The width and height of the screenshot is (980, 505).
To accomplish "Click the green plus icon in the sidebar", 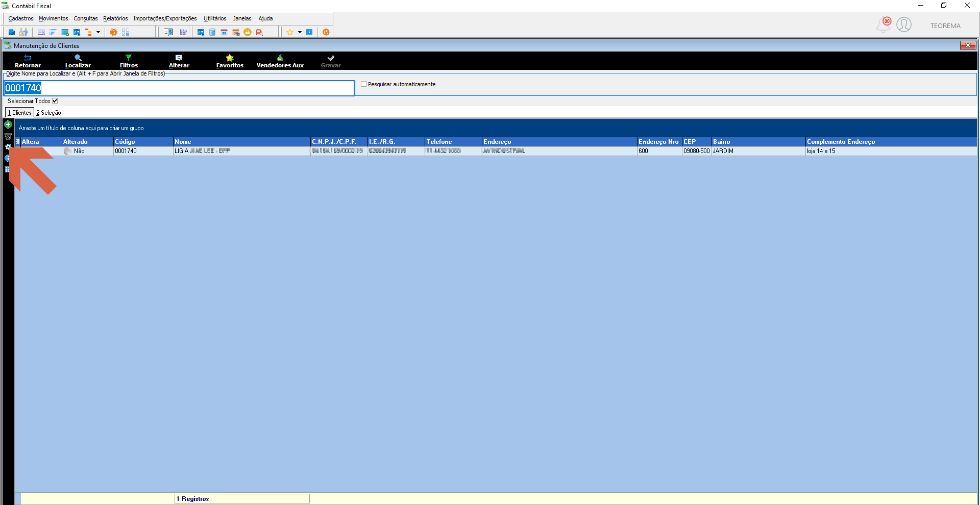I will pos(8,124).
